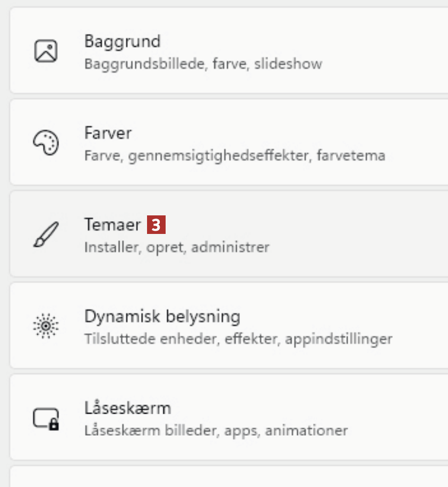448x487 pixels.
Task: Click the Farver color palette icon
Action: [46, 142]
